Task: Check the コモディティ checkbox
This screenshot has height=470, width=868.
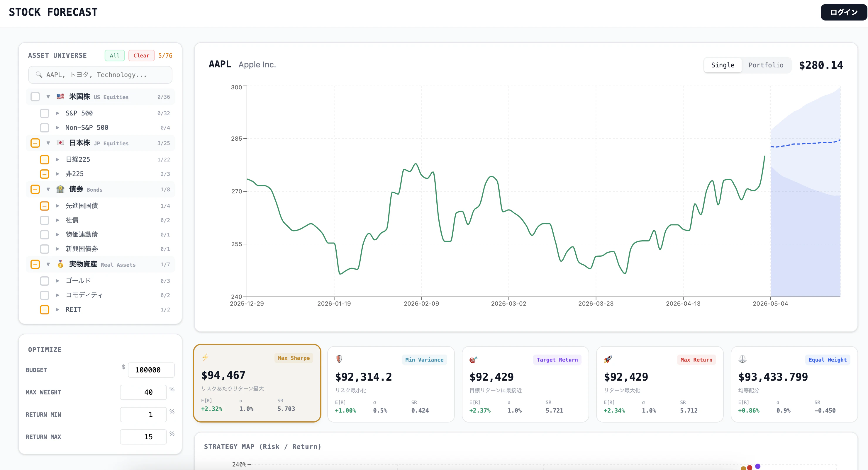Action: (x=45, y=295)
